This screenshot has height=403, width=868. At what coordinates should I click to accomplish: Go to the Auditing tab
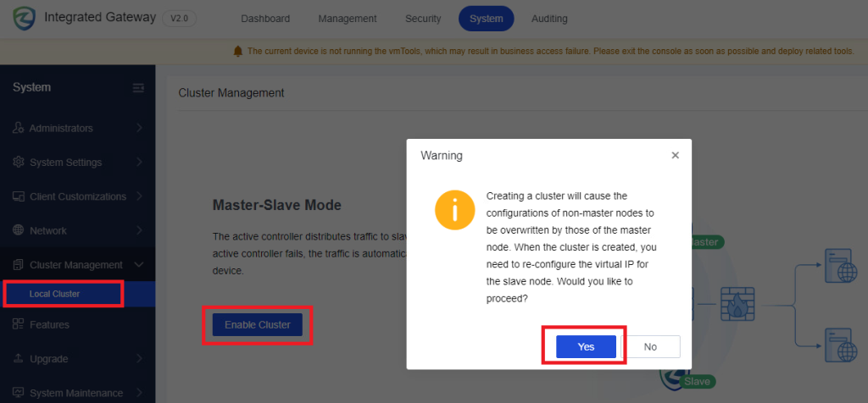[549, 19]
